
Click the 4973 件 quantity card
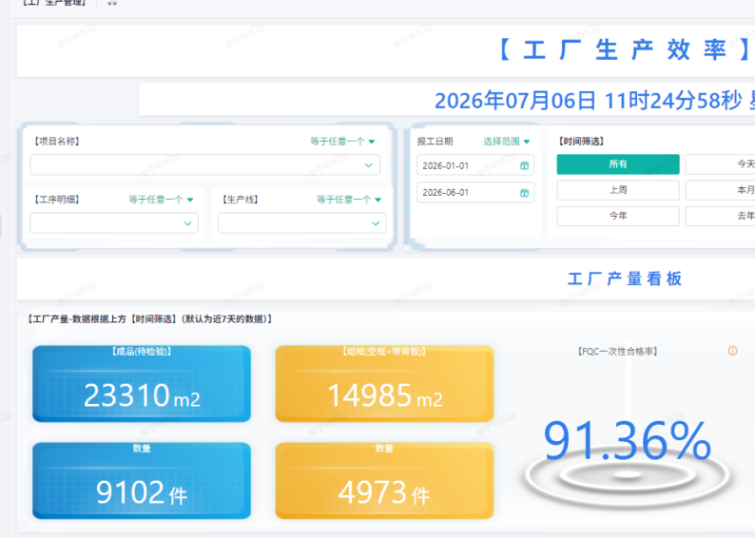tap(384, 481)
